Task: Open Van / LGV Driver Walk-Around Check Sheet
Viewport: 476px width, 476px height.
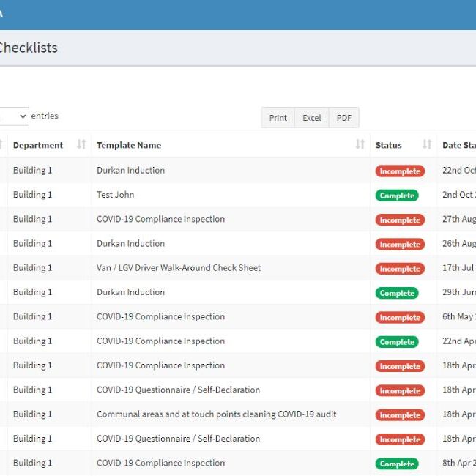Action: point(179,268)
